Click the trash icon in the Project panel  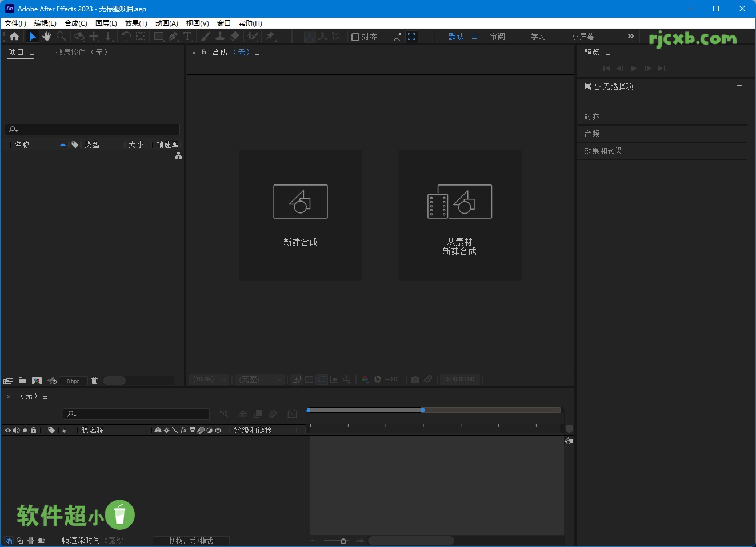pos(94,380)
